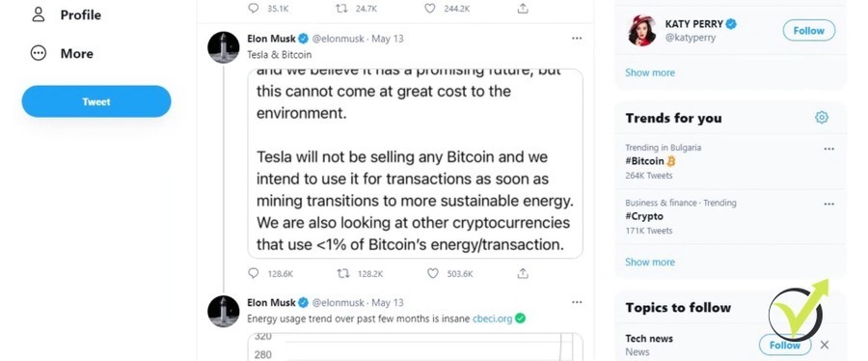Open more options for #Crypto trend
Screen dimensions: 868x361
(x=828, y=204)
